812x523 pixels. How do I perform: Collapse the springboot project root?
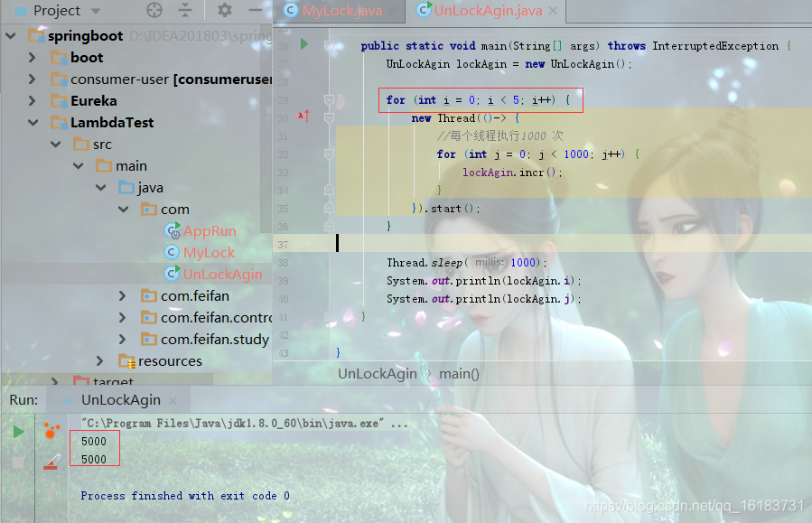[x=10, y=36]
